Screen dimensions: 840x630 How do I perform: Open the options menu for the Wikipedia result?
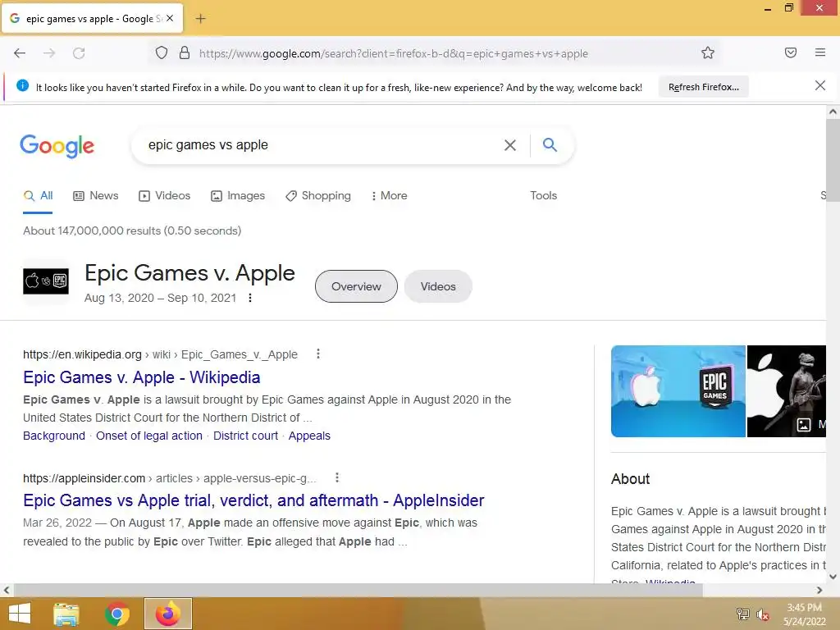(x=318, y=354)
